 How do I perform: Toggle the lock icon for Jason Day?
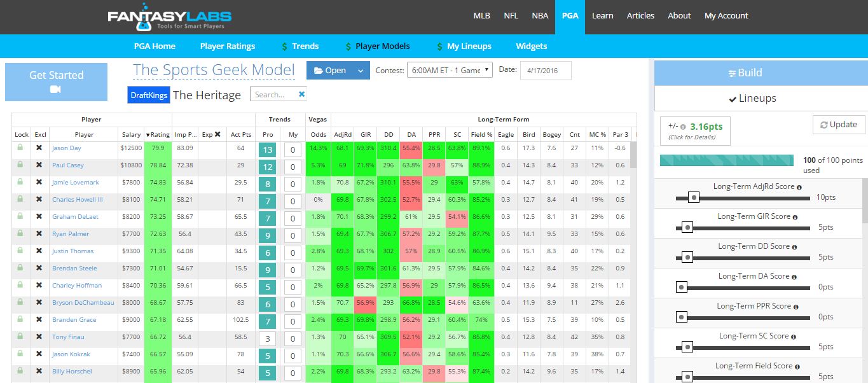pyautogui.click(x=21, y=148)
